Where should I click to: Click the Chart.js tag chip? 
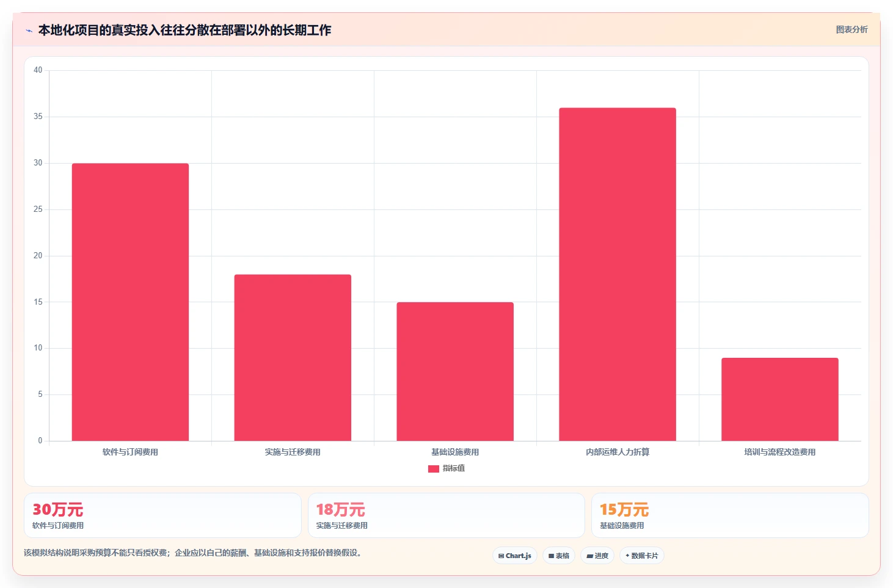tap(515, 556)
